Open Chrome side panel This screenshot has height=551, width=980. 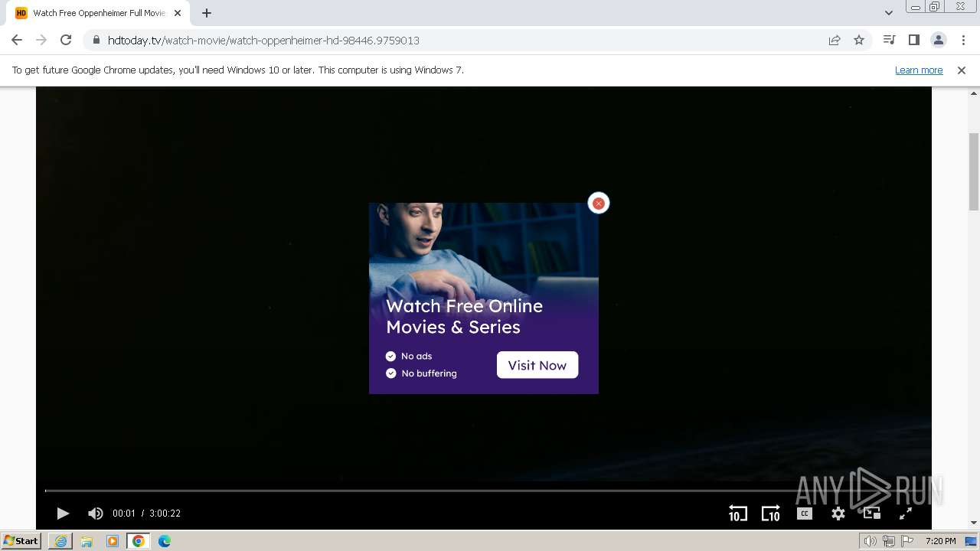click(913, 40)
